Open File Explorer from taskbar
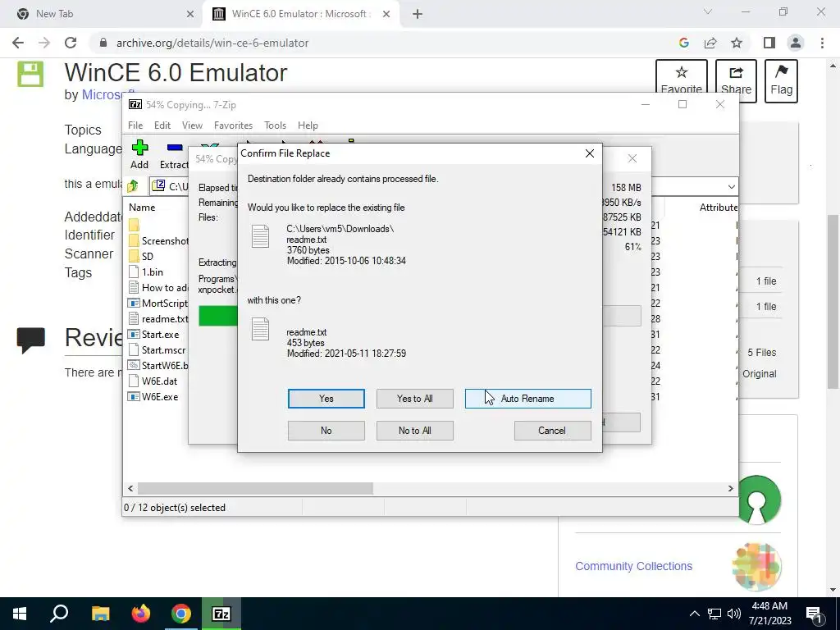840x630 pixels. pyautogui.click(x=100, y=614)
